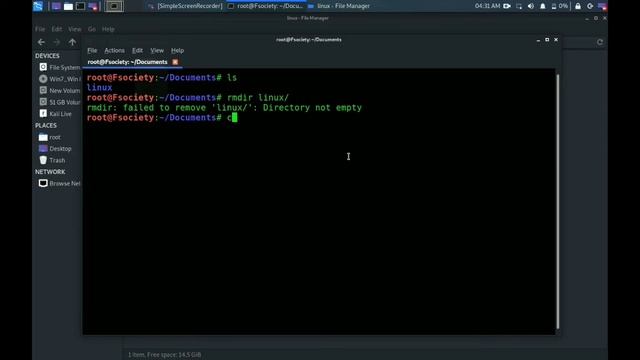Open Trash under Places

[52, 160]
